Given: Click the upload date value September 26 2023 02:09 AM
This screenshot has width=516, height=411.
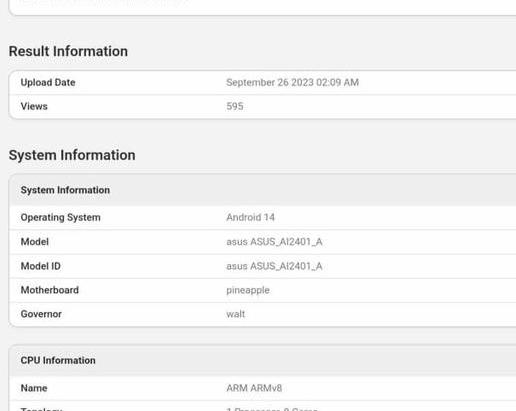Looking at the screenshot, I should (x=292, y=82).
